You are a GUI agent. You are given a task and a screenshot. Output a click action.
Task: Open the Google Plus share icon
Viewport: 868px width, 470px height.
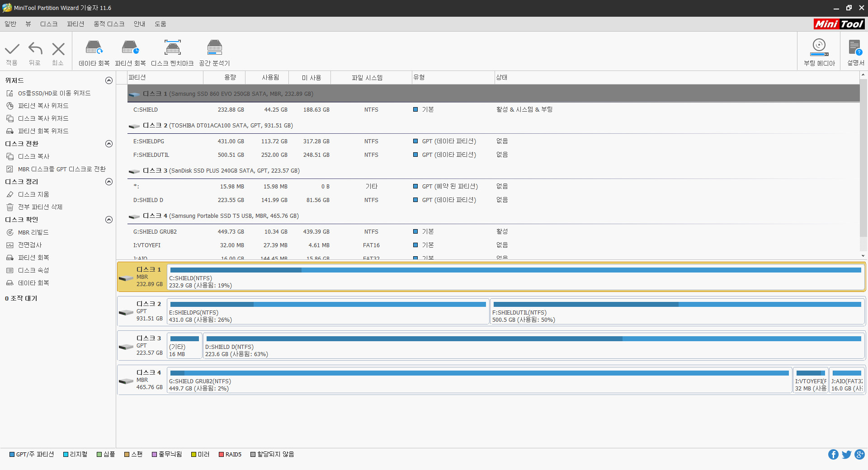860,455
